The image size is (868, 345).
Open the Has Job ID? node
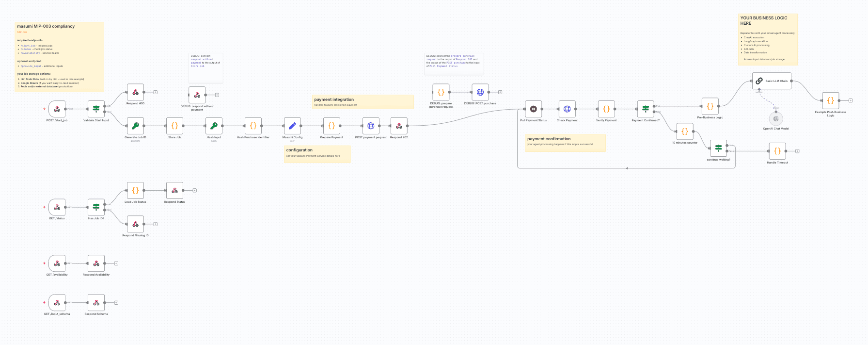tap(96, 207)
